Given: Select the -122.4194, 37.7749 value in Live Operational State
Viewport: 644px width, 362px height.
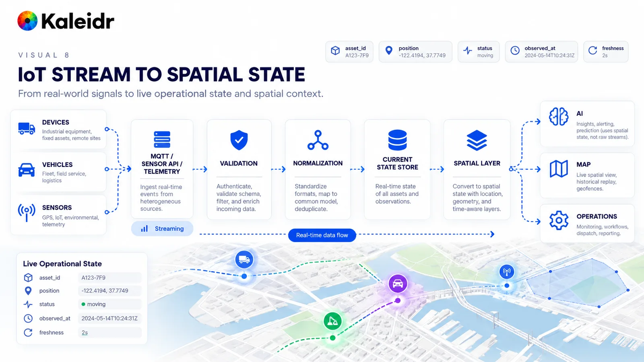Looking at the screenshot, I should [109, 291].
